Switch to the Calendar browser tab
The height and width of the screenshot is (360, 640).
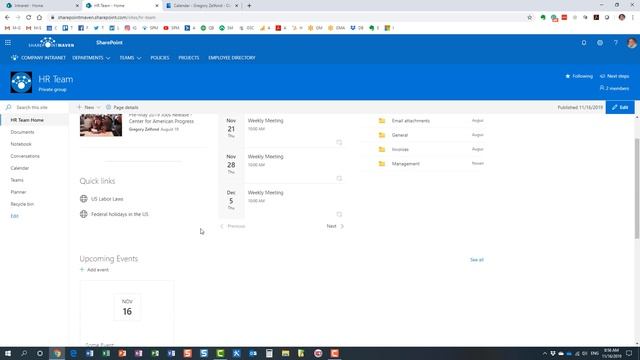pos(202,6)
